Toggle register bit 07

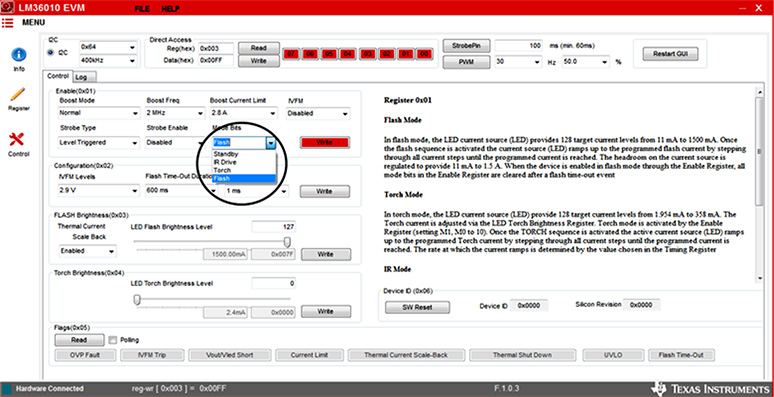click(x=292, y=54)
